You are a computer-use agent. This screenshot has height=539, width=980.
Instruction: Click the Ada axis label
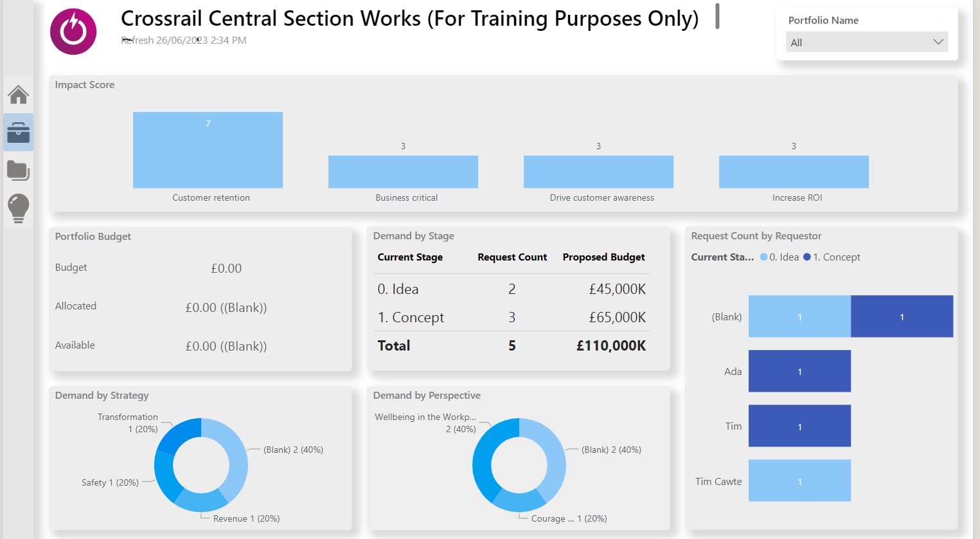(x=733, y=371)
